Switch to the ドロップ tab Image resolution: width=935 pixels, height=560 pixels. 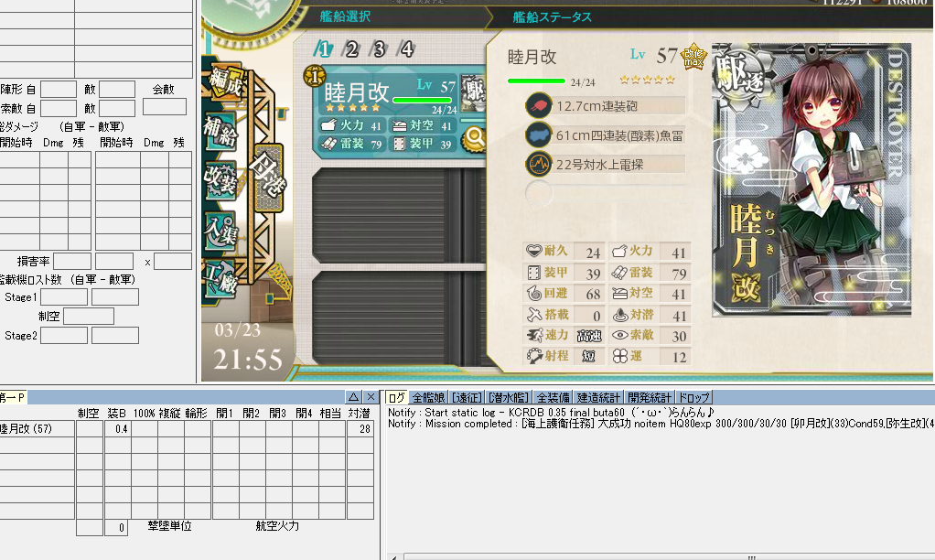point(694,398)
